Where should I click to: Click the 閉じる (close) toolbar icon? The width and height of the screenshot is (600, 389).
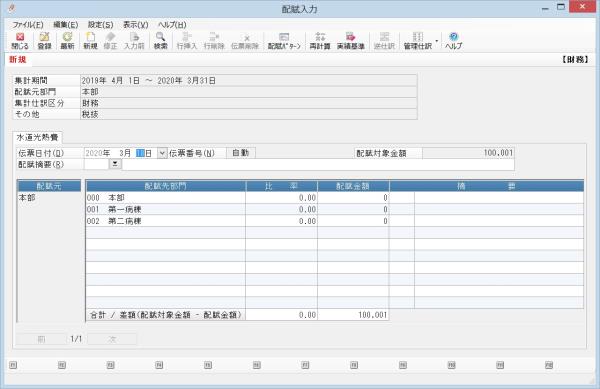tap(20, 41)
